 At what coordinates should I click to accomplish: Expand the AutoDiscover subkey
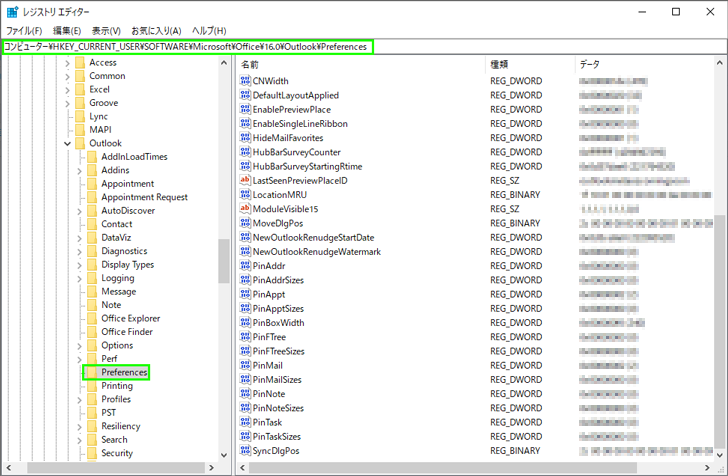tap(79, 211)
